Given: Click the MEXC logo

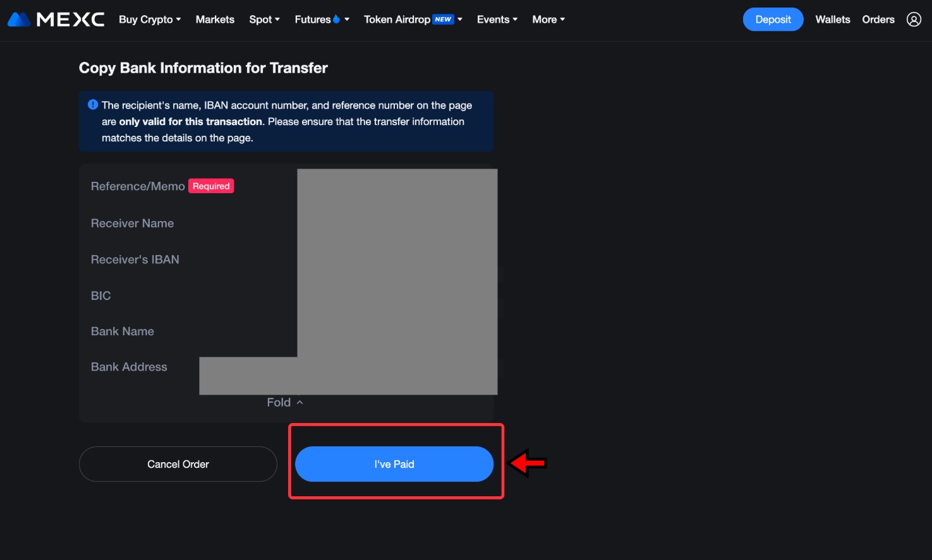Looking at the screenshot, I should (x=56, y=19).
